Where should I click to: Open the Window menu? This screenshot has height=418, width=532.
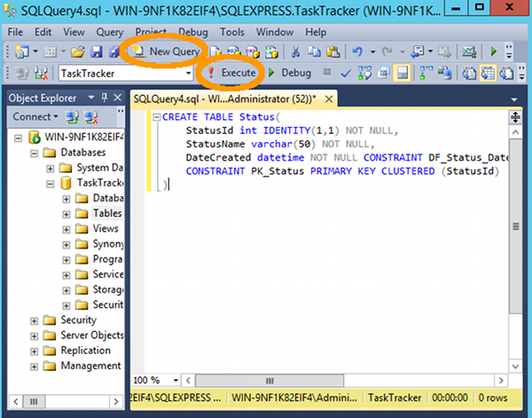click(275, 32)
